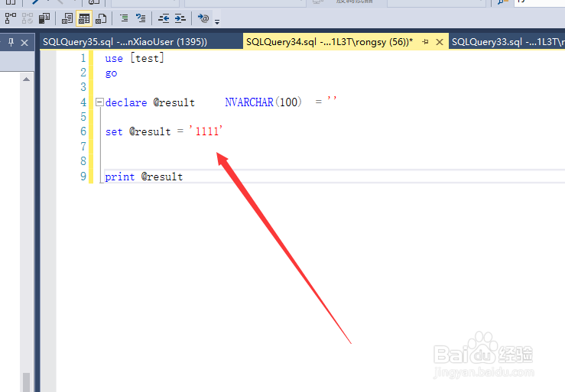Screen dimensions: 565x392
Task: Decrease indent of selected lines
Action: click(164, 18)
